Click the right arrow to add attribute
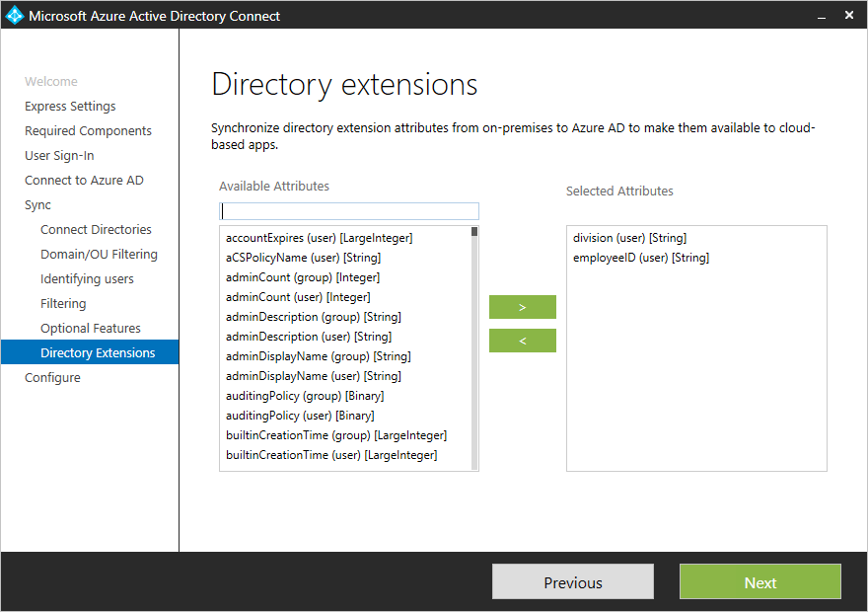The height and width of the screenshot is (612, 868). pyautogui.click(x=522, y=307)
